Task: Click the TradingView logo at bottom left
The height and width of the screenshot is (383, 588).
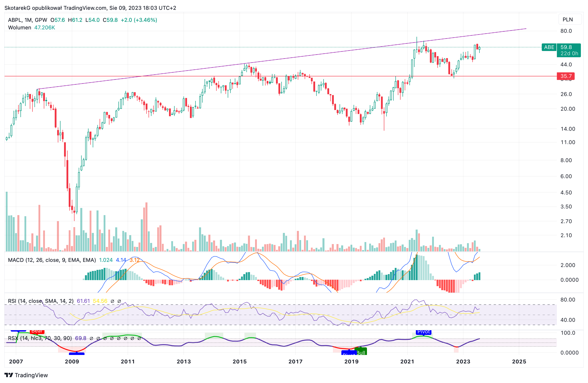Action: tap(26, 375)
